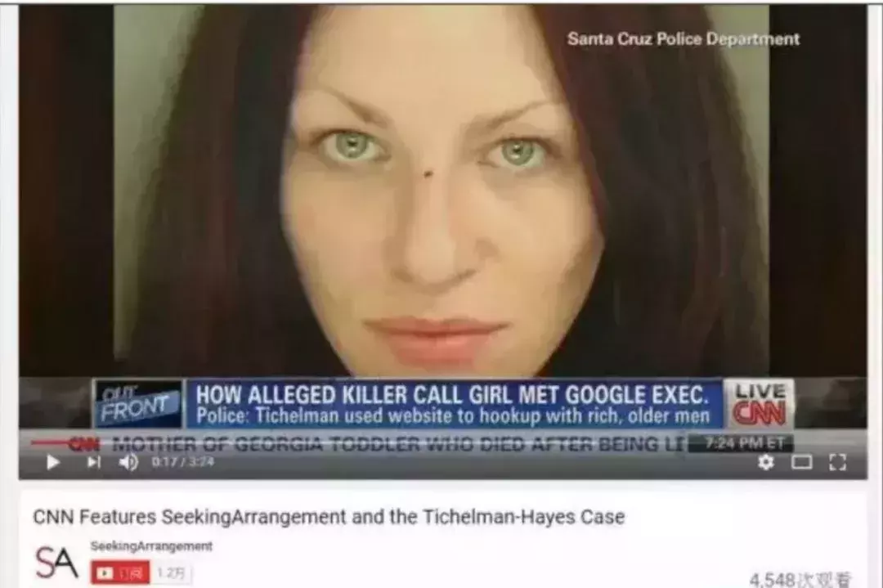Image resolution: width=883 pixels, height=588 pixels.
Task: Enter fullscreen mode
Action: point(838,462)
